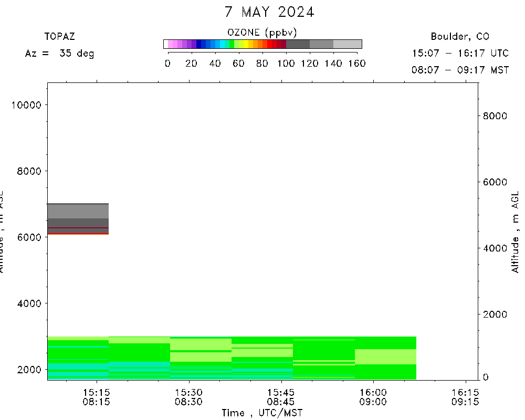Screen dimensions: 525x420
Task: Click the "OZONE (ppbv)" colorbar title
Action: tap(262, 33)
